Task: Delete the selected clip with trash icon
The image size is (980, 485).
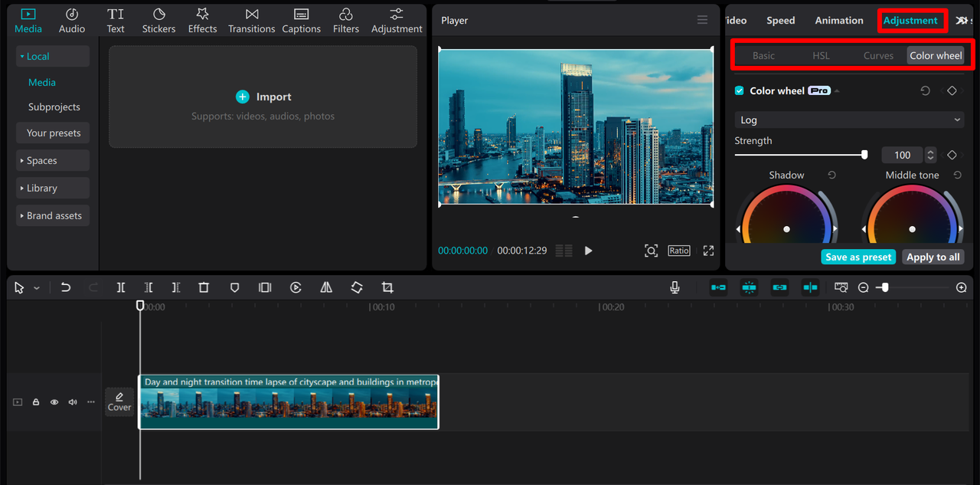Action: click(x=204, y=287)
